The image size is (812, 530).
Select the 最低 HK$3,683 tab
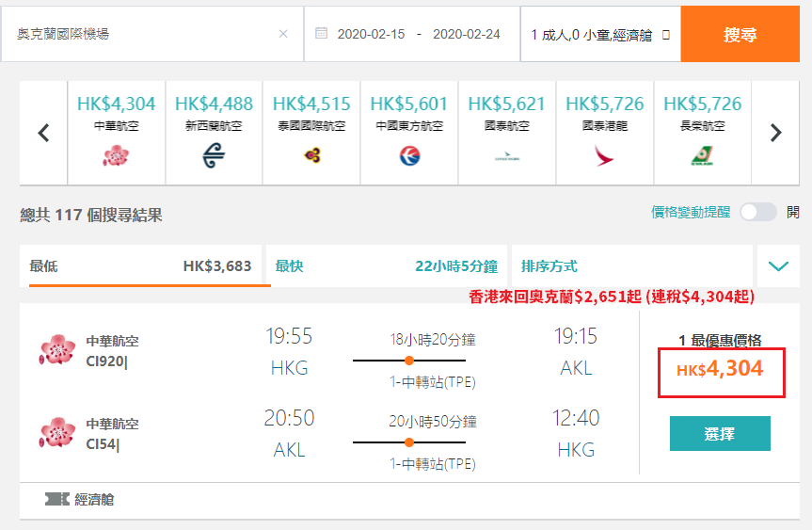tap(140, 265)
